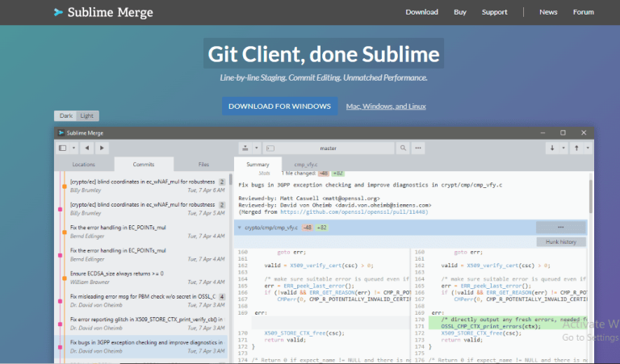Image resolution: width=620 pixels, height=364 pixels.
Task: Open the stash options dropdown arrow
Action: coord(256,148)
